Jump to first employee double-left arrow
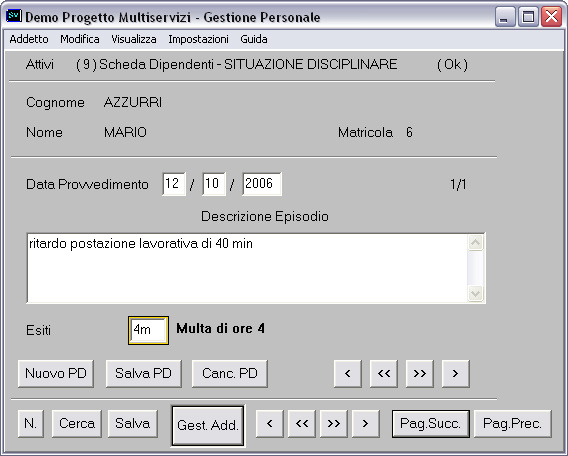Image resolution: width=568 pixels, height=456 pixels. point(302,423)
